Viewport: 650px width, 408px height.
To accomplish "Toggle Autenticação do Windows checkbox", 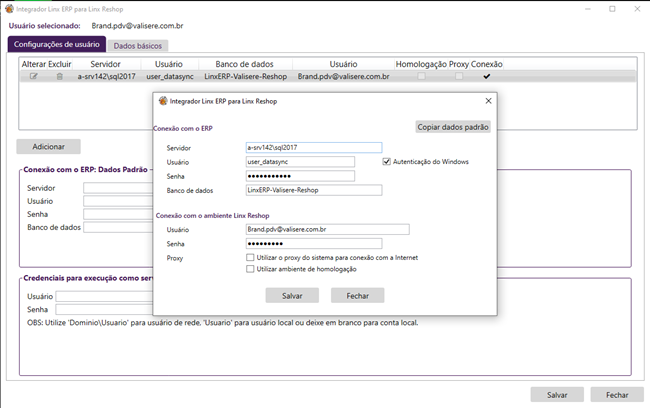I will click(386, 162).
